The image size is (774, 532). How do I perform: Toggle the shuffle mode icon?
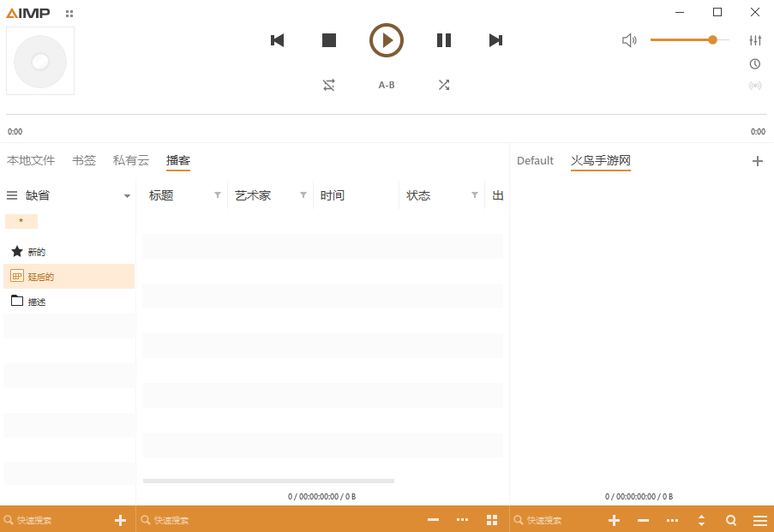coord(444,85)
